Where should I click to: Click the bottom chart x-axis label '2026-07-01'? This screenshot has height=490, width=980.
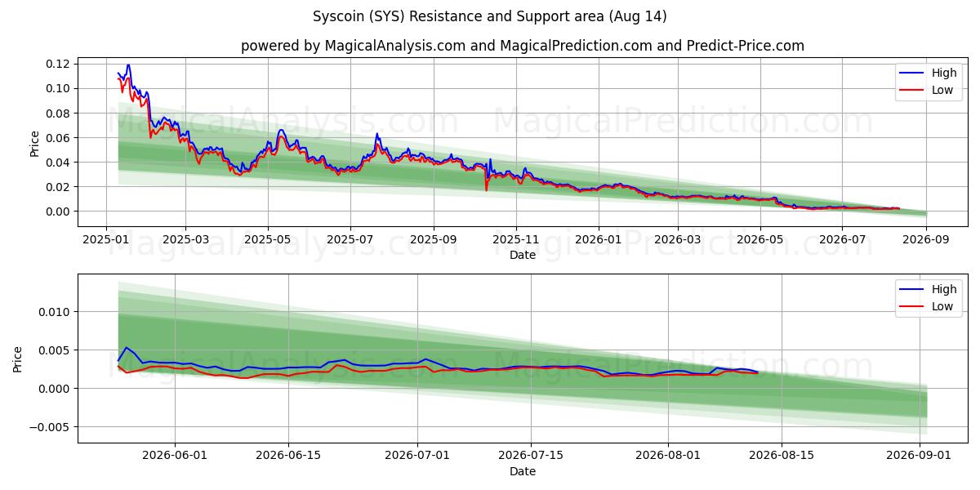(x=417, y=457)
